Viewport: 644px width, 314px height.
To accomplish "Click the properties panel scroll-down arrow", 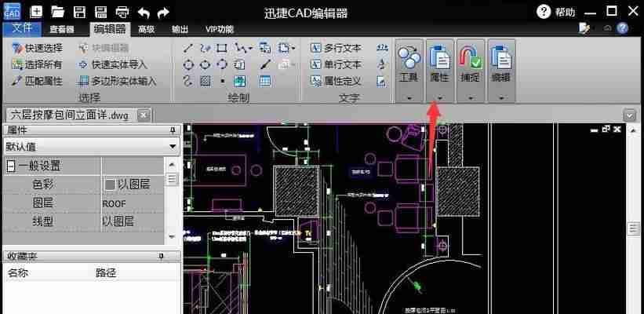I will pos(172,236).
